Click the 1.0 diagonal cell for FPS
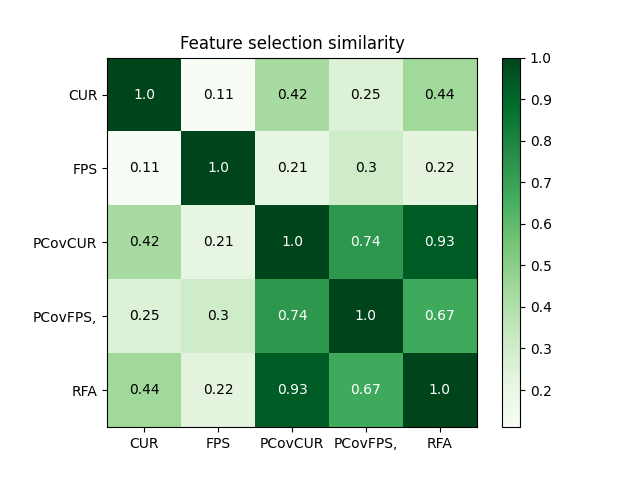This screenshot has width=640, height=480. click(x=218, y=169)
